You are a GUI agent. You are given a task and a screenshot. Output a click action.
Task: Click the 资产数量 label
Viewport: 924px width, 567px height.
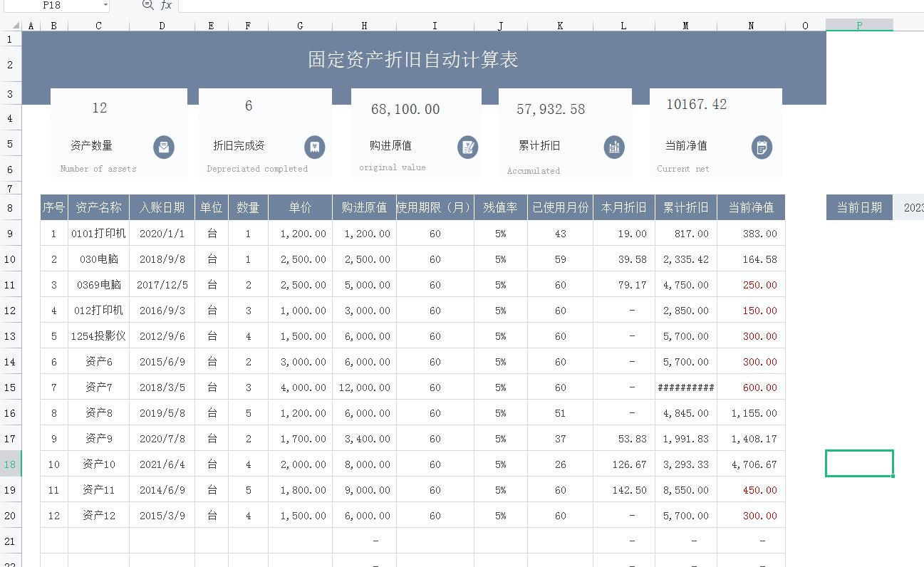pyautogui.click(x=91, y=145)
